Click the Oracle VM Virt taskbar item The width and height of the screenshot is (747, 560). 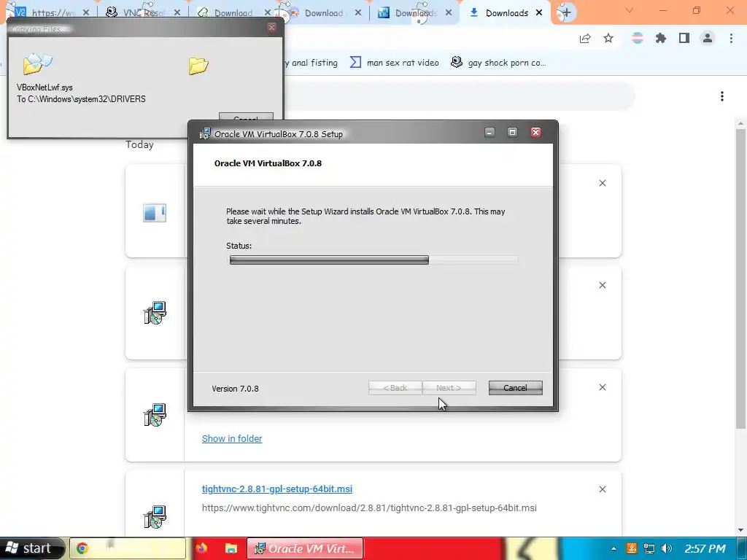point(305,548)
